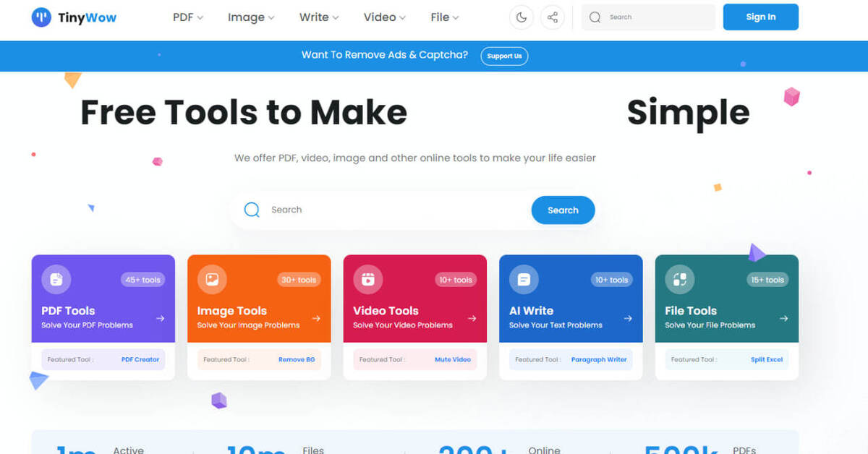868x454 pixels.
Task: Open Image Tools card title
Action: (x=232, y=311)
